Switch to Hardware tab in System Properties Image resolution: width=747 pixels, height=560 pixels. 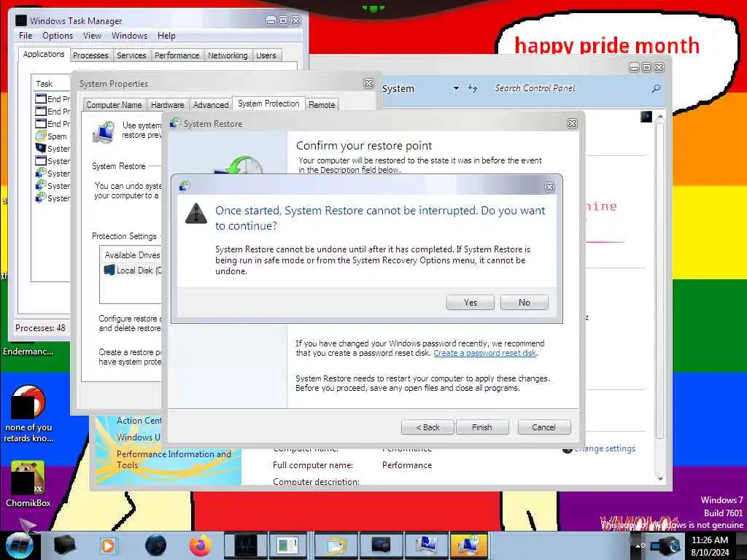coord(167,105)
